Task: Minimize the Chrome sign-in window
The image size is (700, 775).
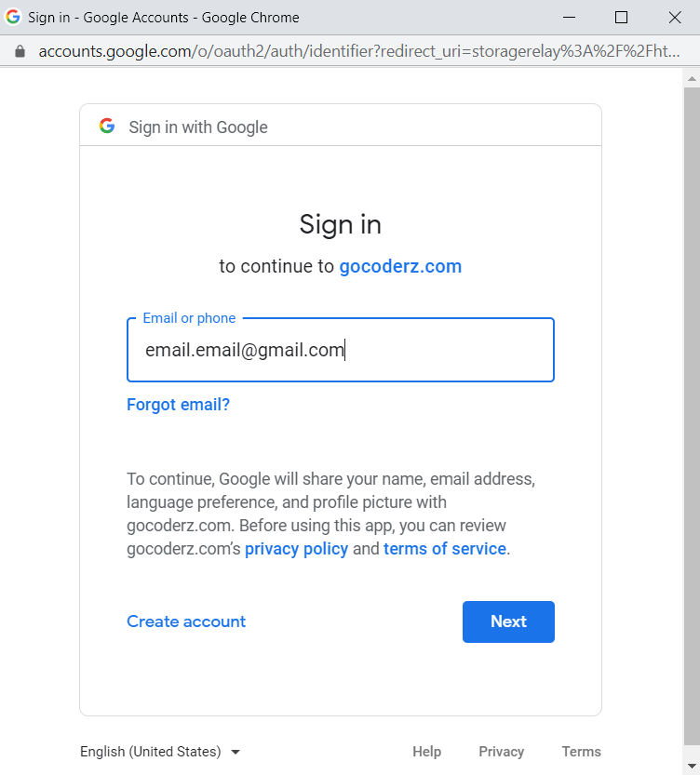Action: pos(567,17)
